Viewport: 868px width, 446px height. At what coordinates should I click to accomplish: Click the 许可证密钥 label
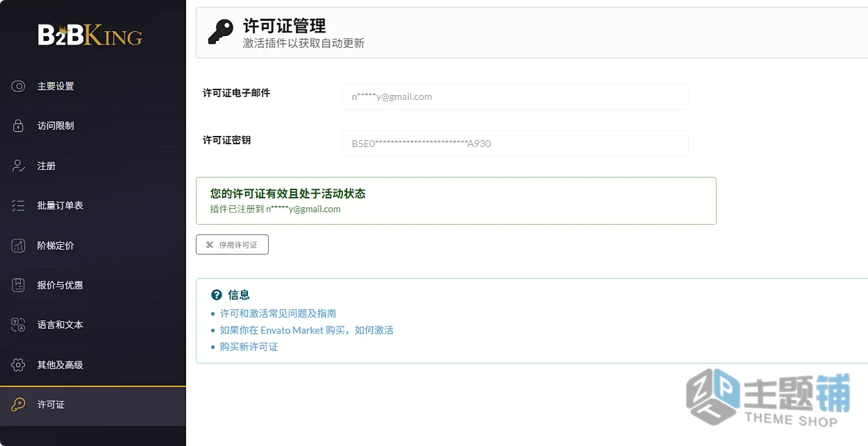(226, 140)
